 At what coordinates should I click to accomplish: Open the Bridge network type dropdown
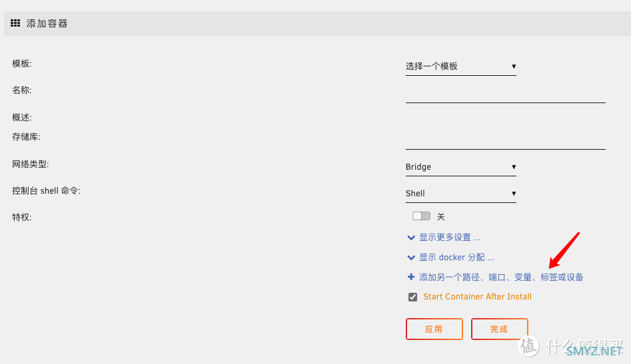click(x=461, y=167)
